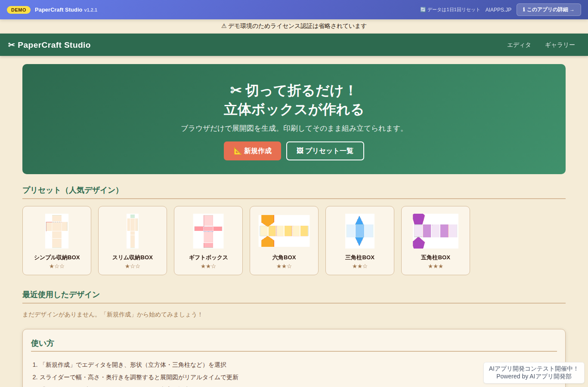
Task: Click the warning icon in license notice
Action: tap(224, 26)
